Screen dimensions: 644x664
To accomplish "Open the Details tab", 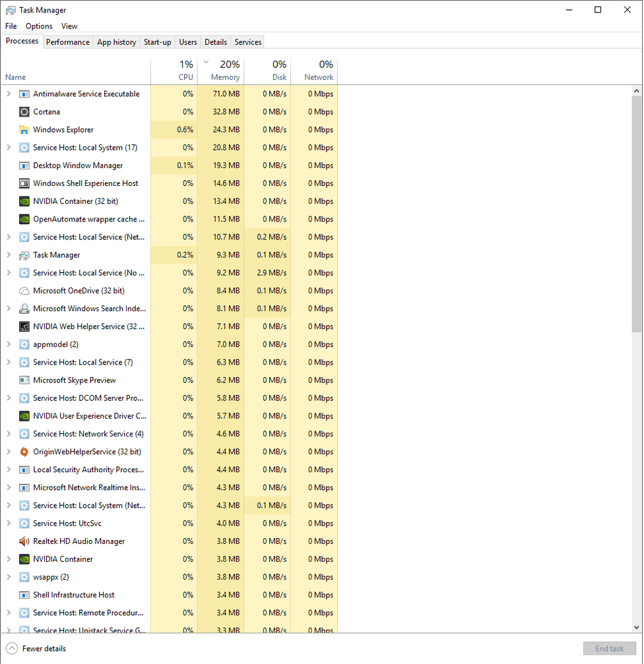I will 216,42.
